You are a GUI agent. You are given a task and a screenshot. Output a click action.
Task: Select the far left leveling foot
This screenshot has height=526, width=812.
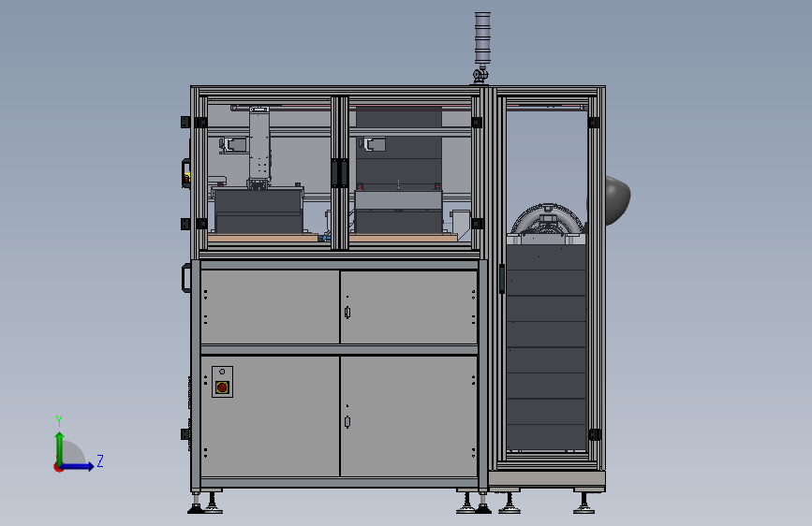[x=196, y=504]
